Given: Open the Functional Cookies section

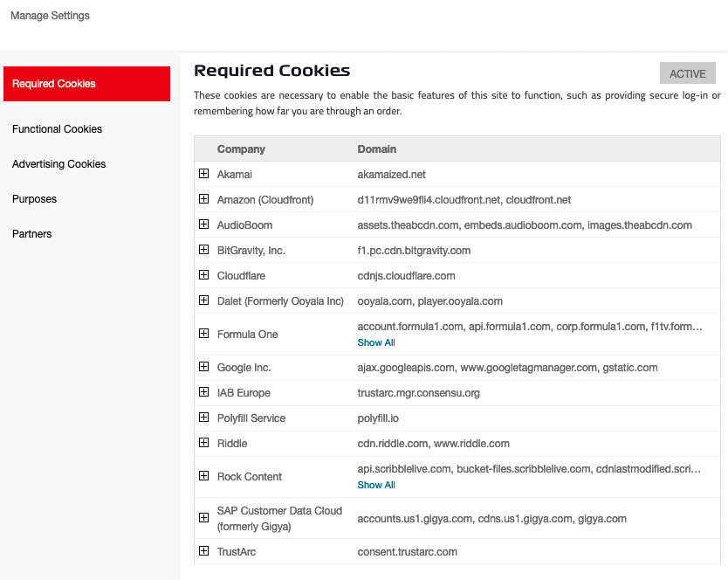Looking at the screenshot, I should (x=58, y=129).
